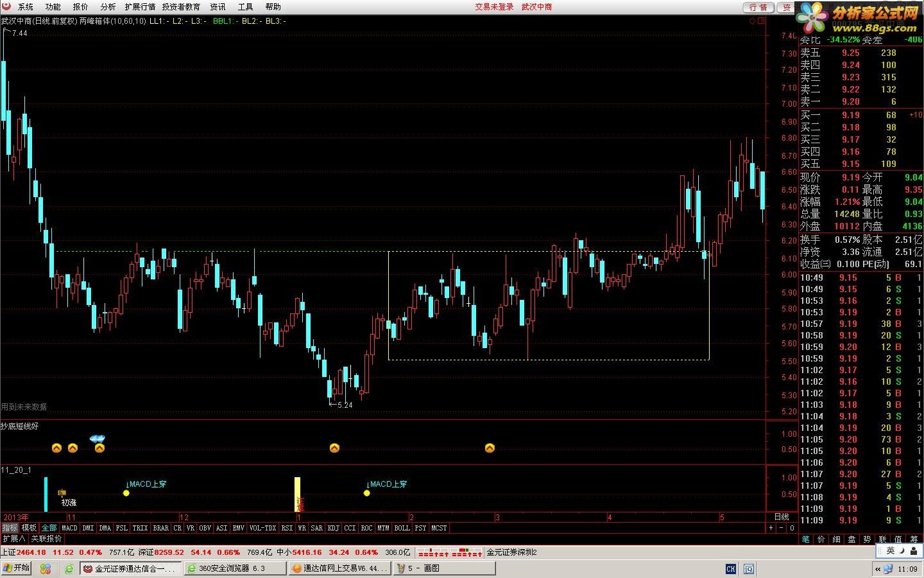Viewport: 924px width, 578px height.
Task: Select the 联 tab in the quote panel
Action: (x=883, y=539)
